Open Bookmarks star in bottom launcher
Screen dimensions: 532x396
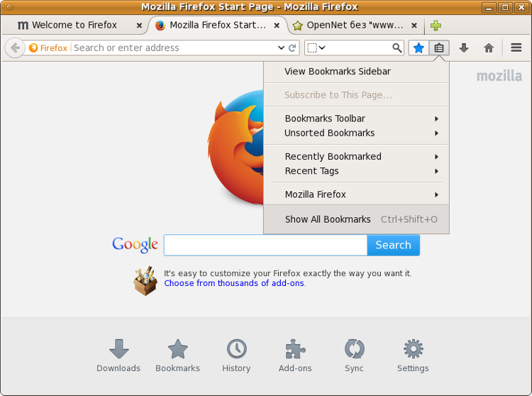coord(177,356)
